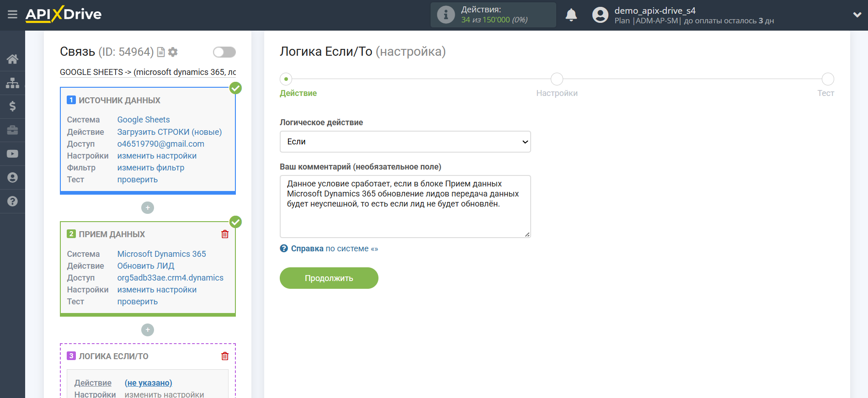This screenshot has width=868, height=398.
Task: Open Microsoft Dynamics 365 system link
Action: [162, 254]
